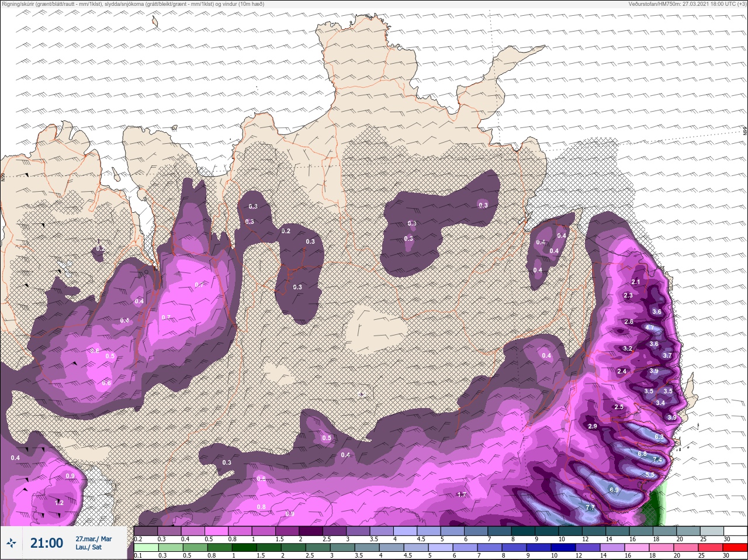Select upper legend white swatch labeled 30
Viewport: 748px width, 560px height.
735,530
